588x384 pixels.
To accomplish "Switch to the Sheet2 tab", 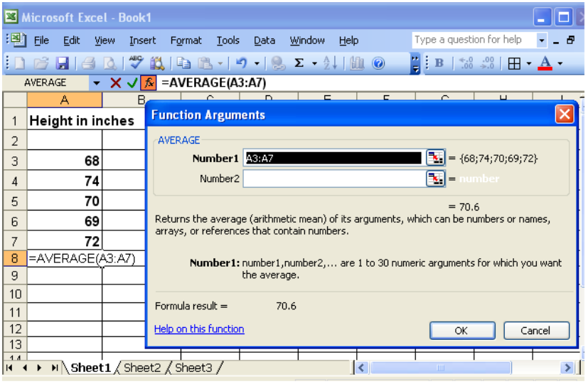I will pyautogui.click(x=142, y=368).
